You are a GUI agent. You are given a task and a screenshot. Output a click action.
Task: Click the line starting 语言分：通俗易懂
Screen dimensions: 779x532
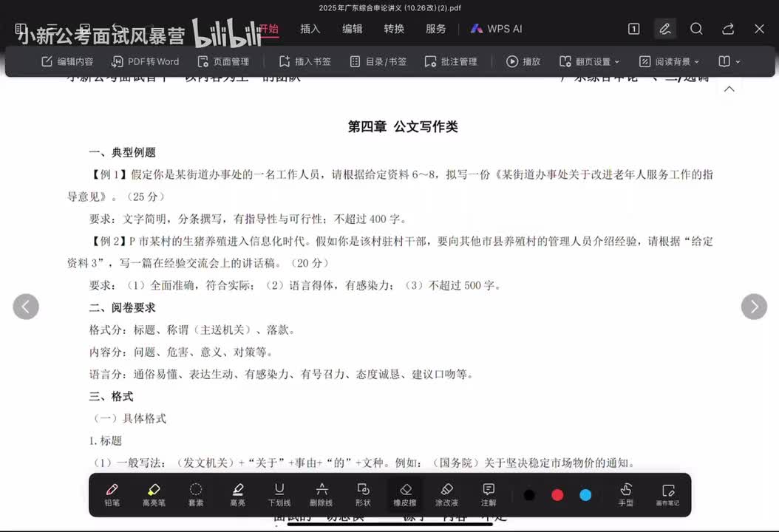pyautogui.click(x=281, y=374)
